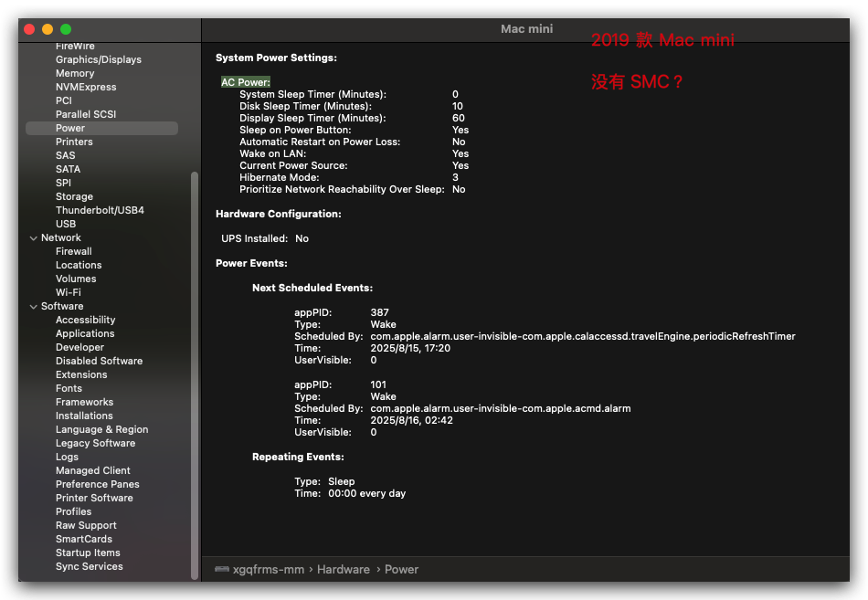Click the Wake on LAN setting row
868x600 pixels.
coord(355,153)
